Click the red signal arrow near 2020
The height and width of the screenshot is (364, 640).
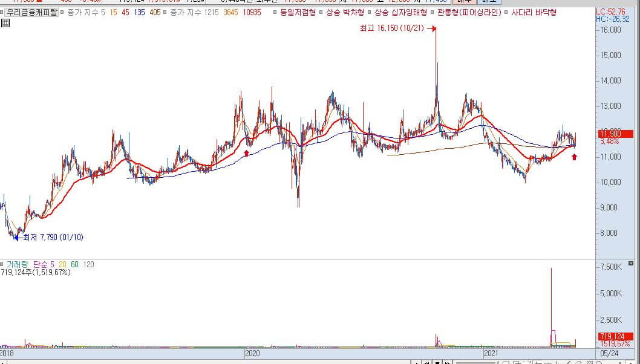tap(246, 153)
